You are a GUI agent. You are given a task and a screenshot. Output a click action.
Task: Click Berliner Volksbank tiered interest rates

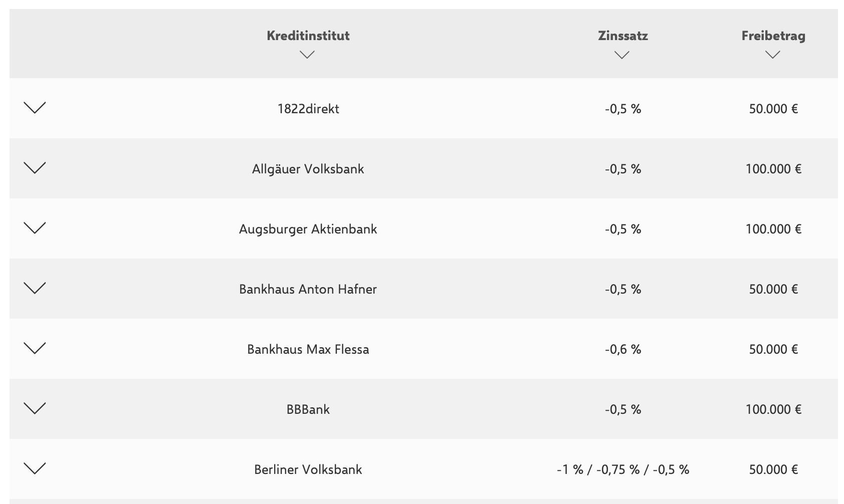point(622,469)
